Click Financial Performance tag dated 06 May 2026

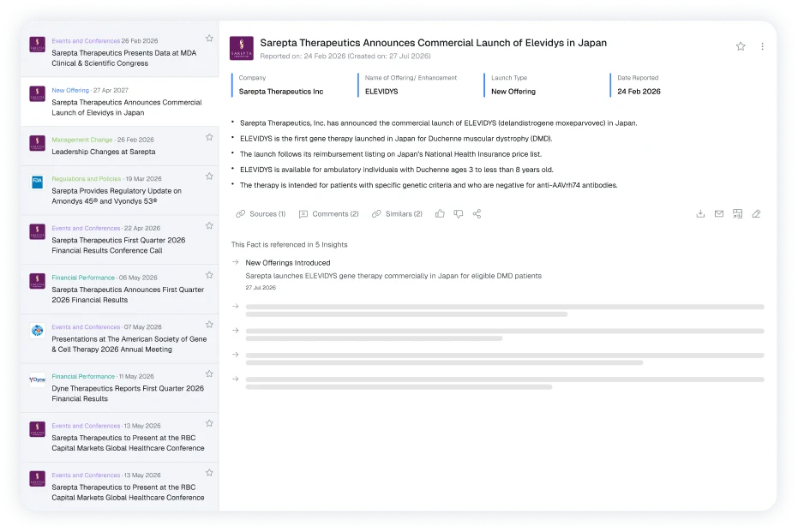tap(83, 278)
